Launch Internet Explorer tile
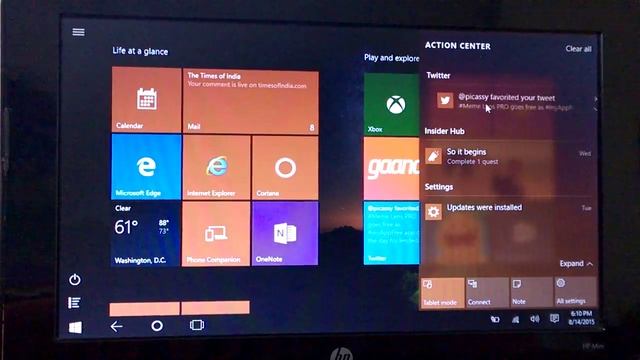Screen dimensions: 640x360 coord(216,168)
